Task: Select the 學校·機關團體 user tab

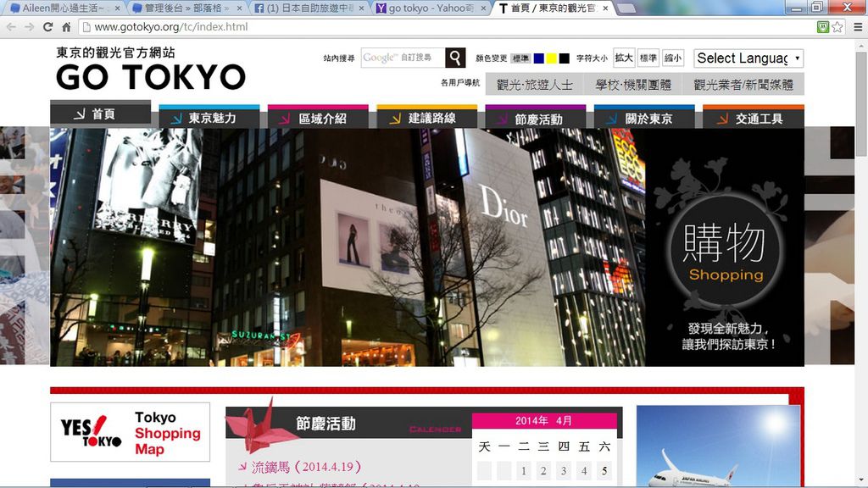Action: (633, 85)
